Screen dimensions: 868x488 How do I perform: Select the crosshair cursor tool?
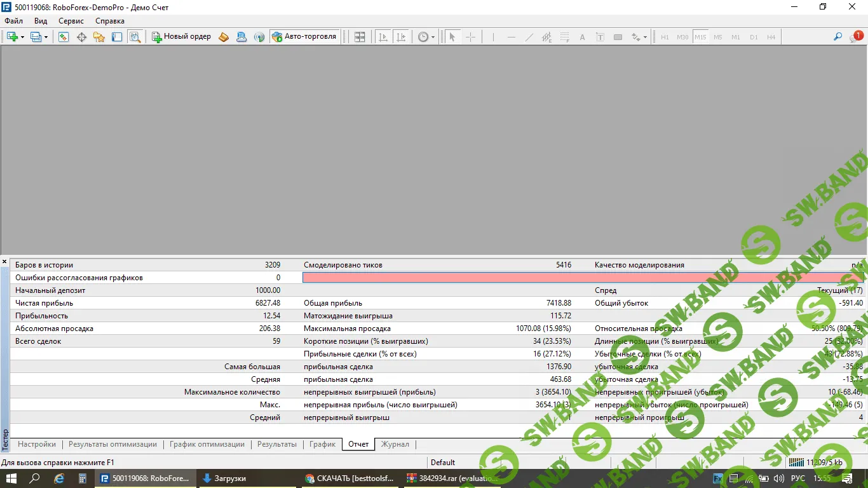pyautogui.click(x=470, y=37)
